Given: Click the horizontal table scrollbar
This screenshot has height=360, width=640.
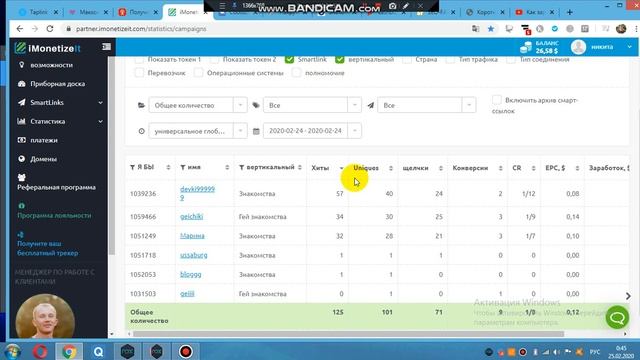Looking at the screenshot, I should [348, 334].
